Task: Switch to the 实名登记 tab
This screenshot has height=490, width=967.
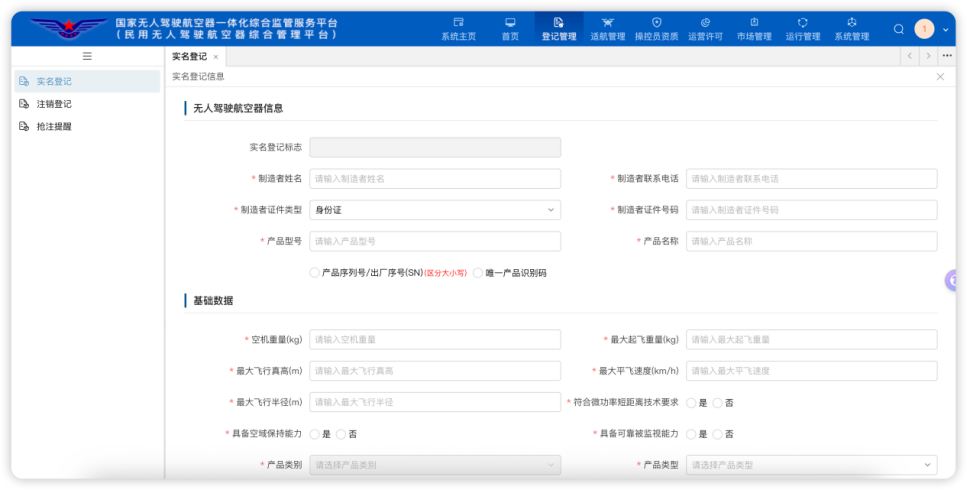Action: [189, 57]
